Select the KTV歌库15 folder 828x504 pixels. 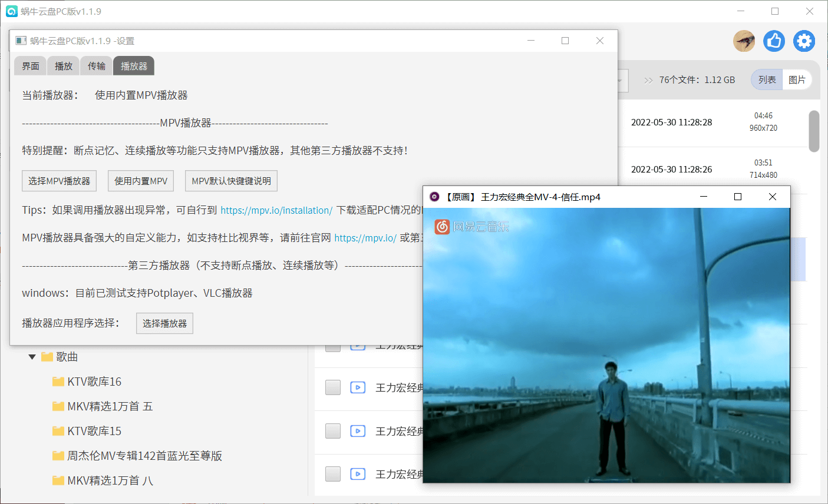click(94, 431)
